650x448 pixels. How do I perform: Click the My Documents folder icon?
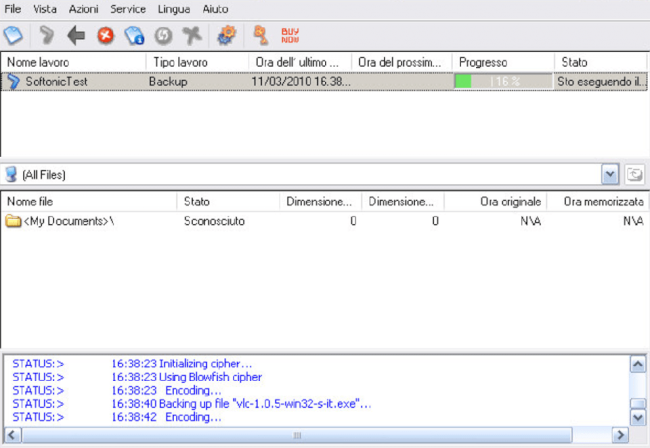click(13, 221)
